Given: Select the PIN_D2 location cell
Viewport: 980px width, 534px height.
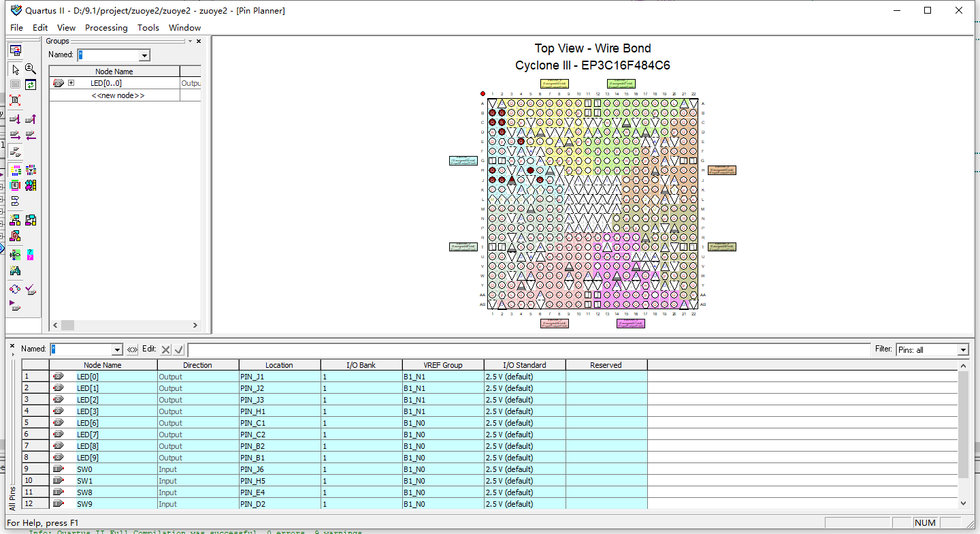Looking at the screenshot, I should click(280, 504).
